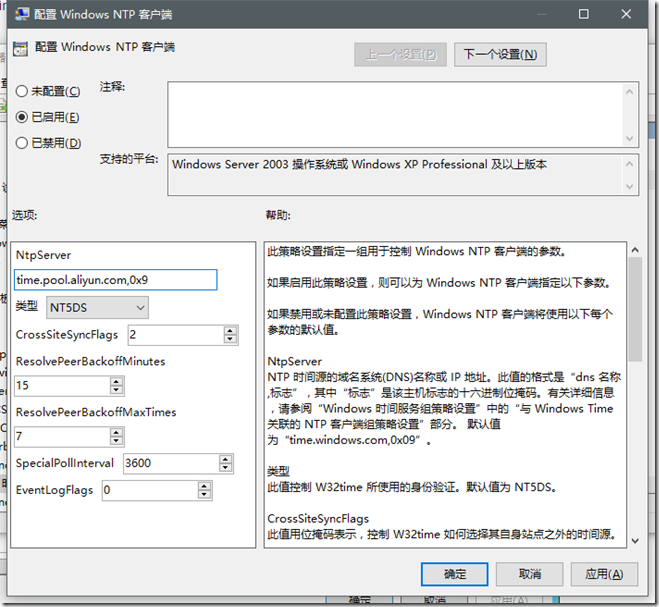659x607 pixels.
Task: Click the help panel scroll up arrow
Action: coord(635,250)
